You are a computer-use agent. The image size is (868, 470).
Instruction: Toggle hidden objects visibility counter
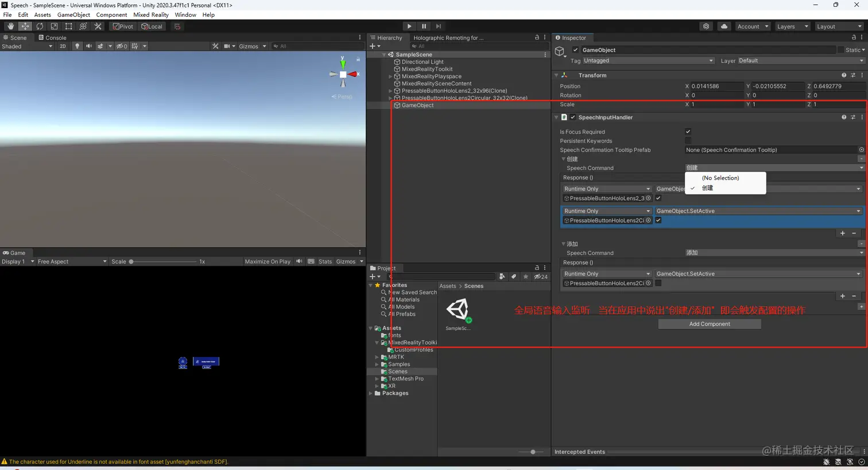(x=122, y=46)
